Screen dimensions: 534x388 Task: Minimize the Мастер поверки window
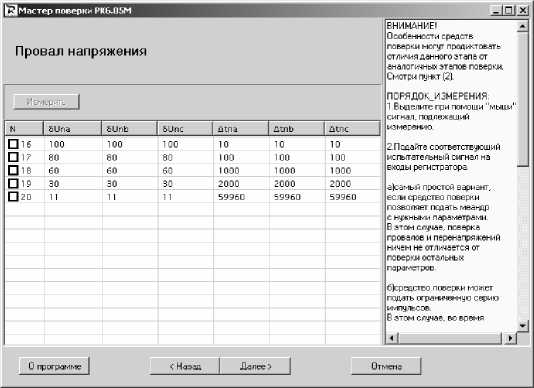[x=497, y=11]
